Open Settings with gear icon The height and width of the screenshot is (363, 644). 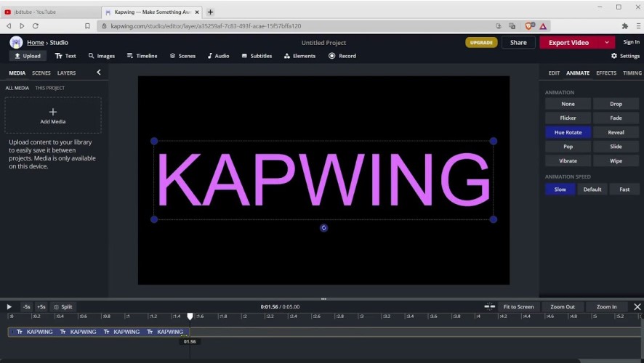point(625,56)
